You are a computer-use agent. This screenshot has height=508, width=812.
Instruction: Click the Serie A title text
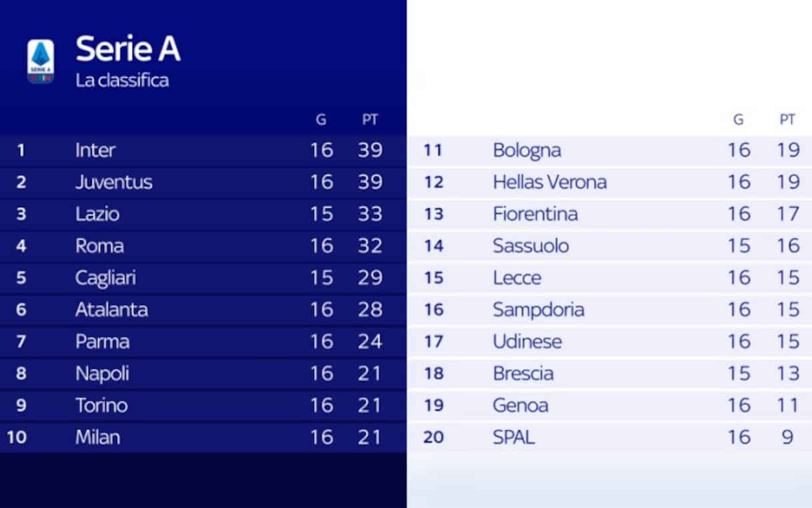[x=128, y=49]
